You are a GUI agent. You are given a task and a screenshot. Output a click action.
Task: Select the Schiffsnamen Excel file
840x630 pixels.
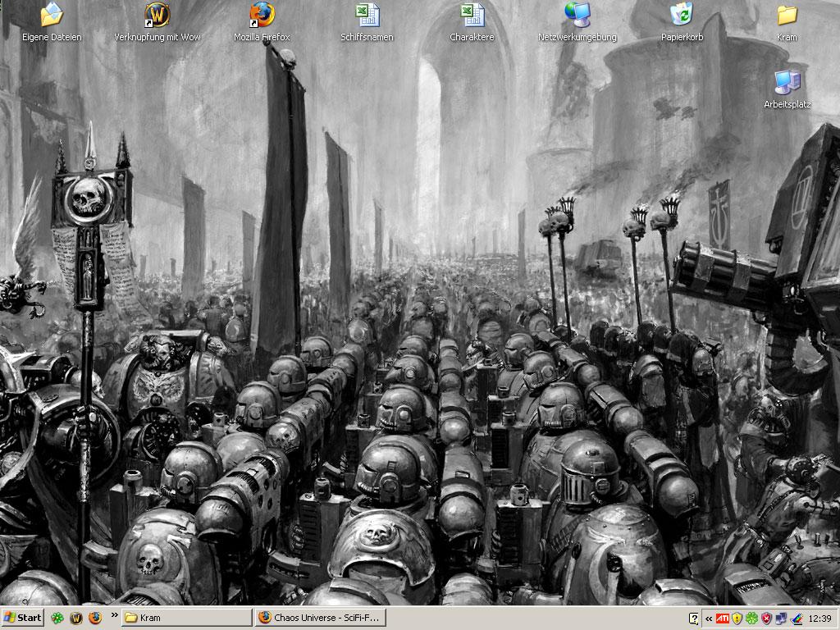coord(367,15)
